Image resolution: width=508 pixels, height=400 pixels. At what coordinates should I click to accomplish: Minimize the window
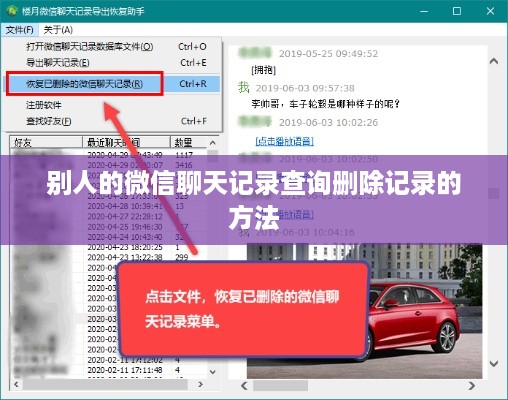[424, 11]
